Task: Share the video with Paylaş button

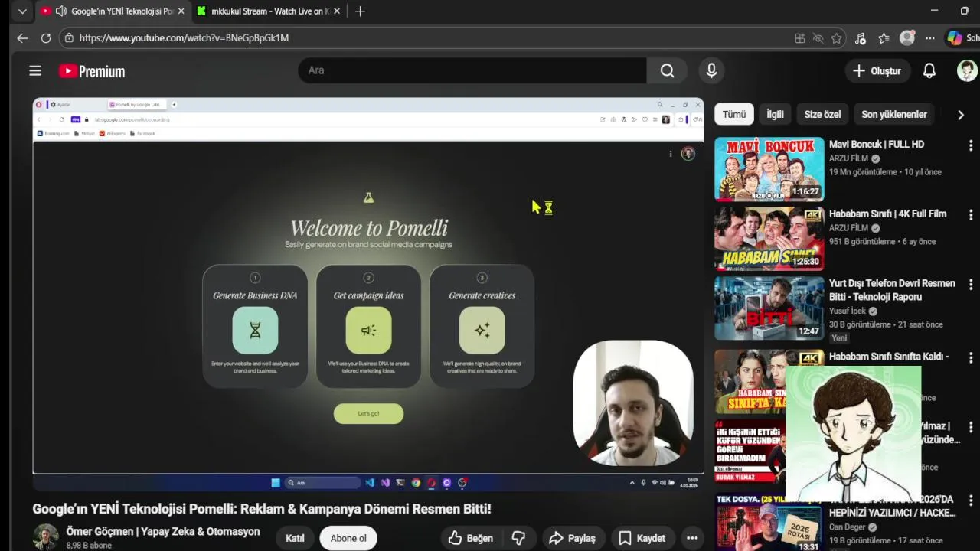Action: point(573,538)
